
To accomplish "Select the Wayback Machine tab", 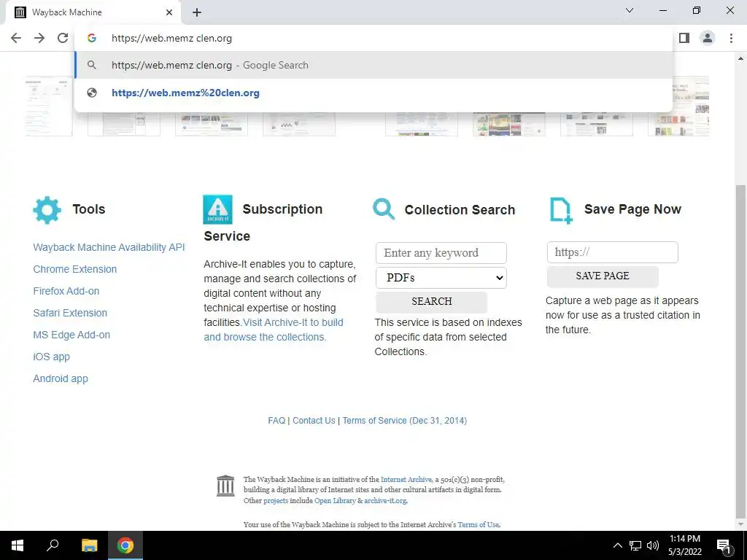I will coord(93,12).
